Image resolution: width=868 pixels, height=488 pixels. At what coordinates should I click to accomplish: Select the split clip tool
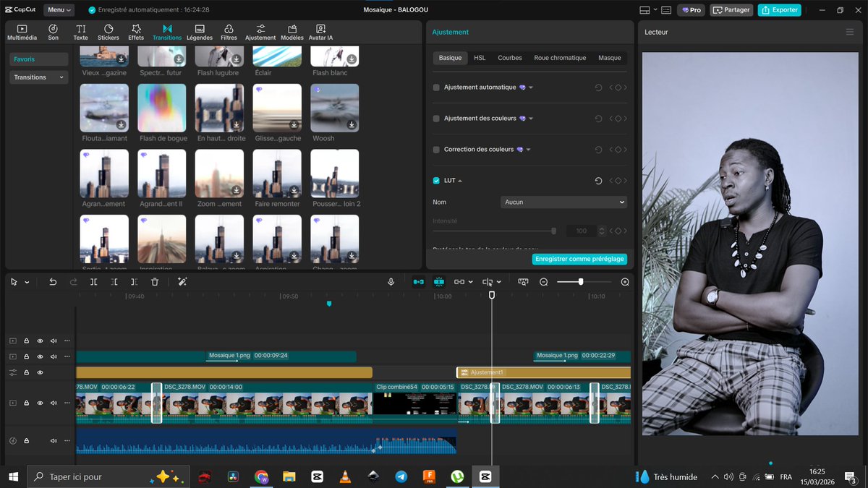pos(94,282)
